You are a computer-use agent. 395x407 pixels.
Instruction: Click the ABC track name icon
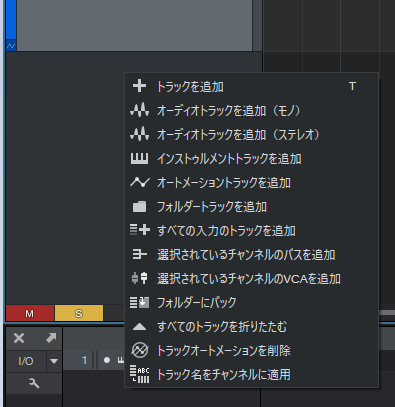coord(140,374)
